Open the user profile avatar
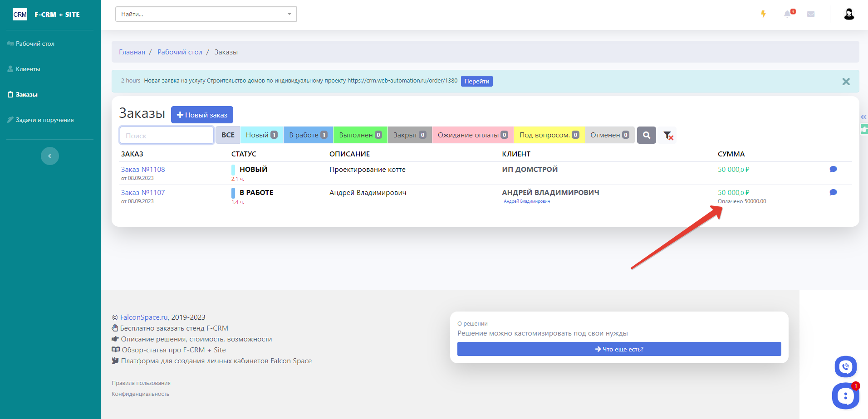868x419 pixels. tap(849, 14)
